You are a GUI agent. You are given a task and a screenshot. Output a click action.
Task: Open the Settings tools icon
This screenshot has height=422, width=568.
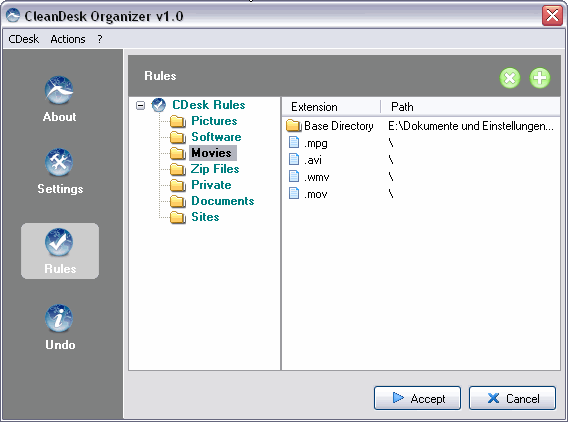[59, 162]
